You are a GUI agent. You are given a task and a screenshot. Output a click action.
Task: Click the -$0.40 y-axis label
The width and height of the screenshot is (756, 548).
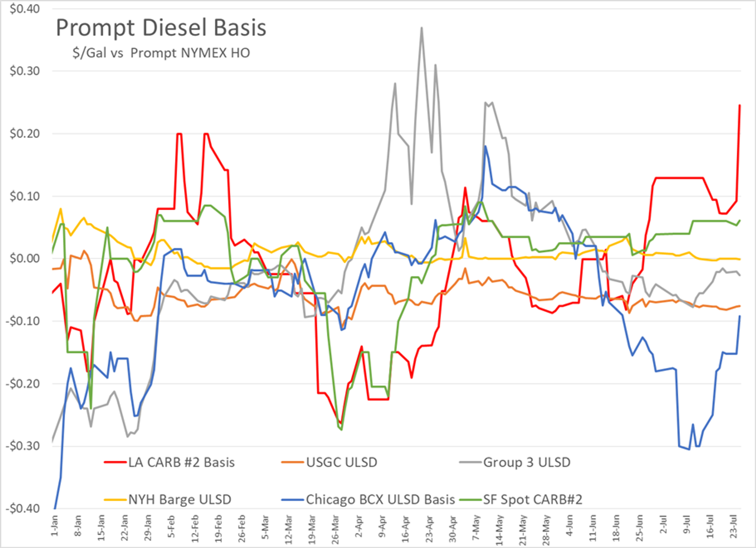click(x=23, y=509)
